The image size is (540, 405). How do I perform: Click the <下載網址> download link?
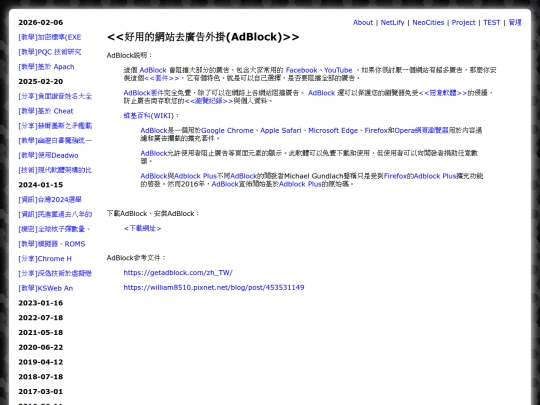point(142,229)
